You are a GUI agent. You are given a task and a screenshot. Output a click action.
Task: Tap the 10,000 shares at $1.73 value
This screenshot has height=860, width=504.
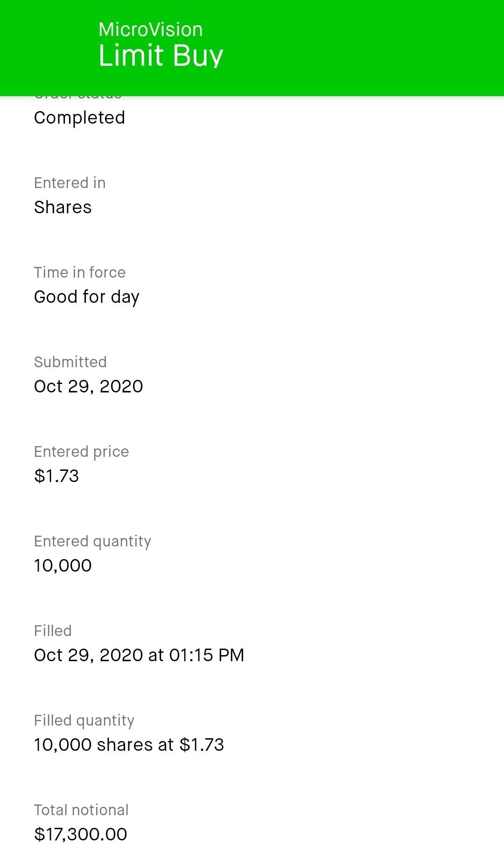129,745
